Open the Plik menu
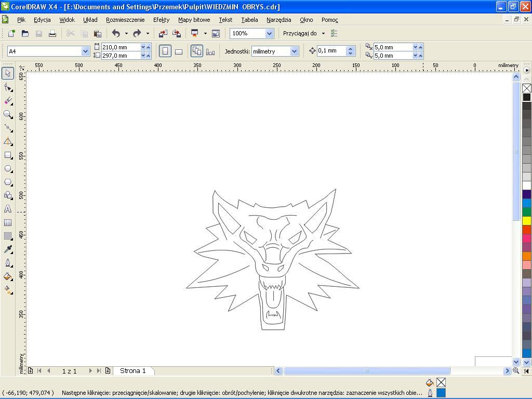This screenshot has width=532, height=399. point(21,20)
